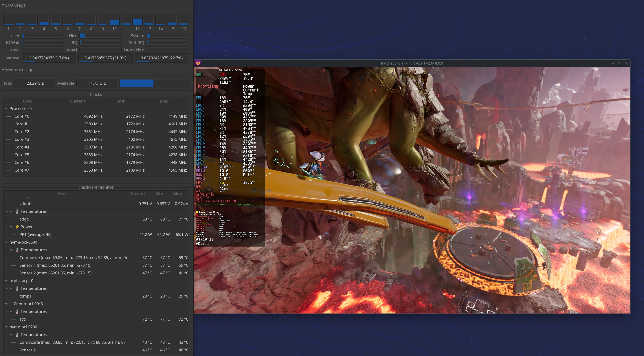
Task: Collapse the Processor 0 tree node
Action: [x=6, y=109]
